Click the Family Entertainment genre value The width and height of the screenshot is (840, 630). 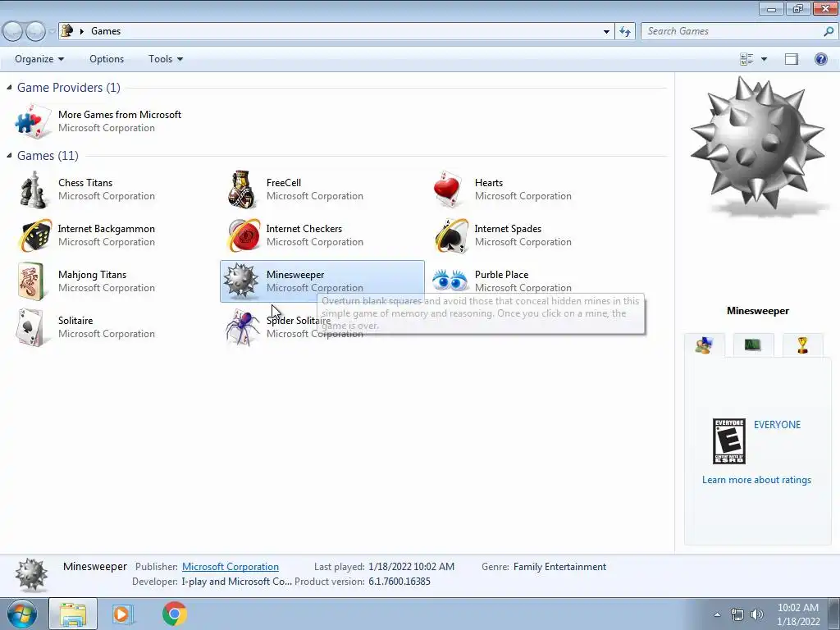click(x=559, y=567)
